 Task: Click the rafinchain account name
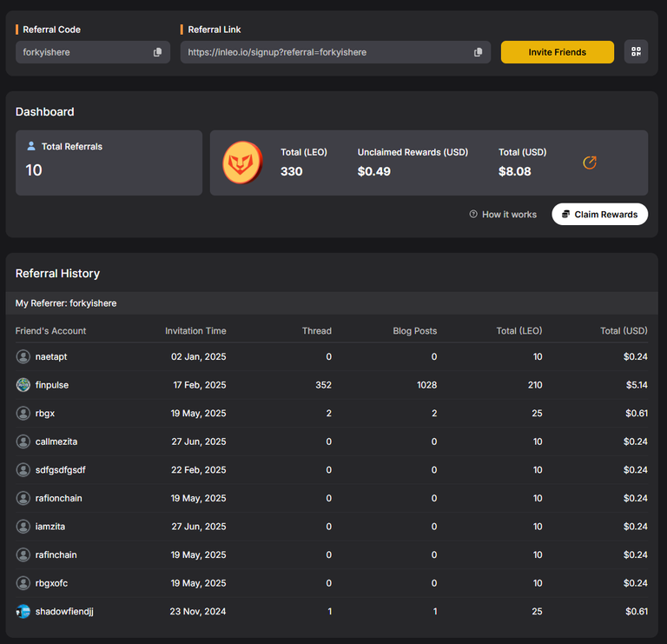click(x=56, y=554)
